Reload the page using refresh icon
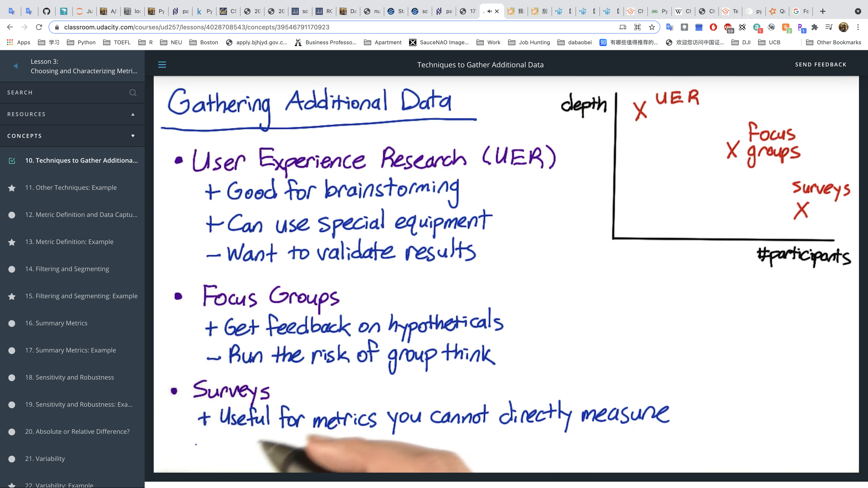Image resolution: width=868 pixels, height=488 pixels. point(39,27)
